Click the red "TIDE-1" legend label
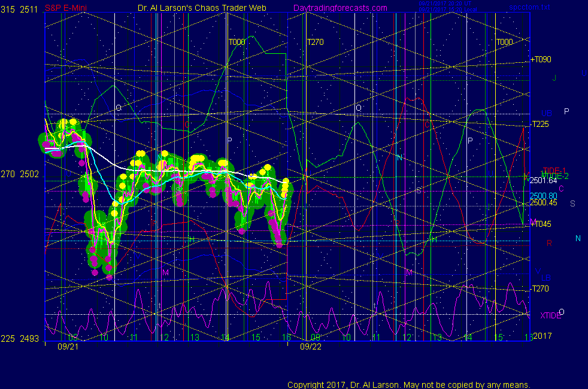This screenshot has width=588, height=389. pyautogui.click(x=554, y=171)
